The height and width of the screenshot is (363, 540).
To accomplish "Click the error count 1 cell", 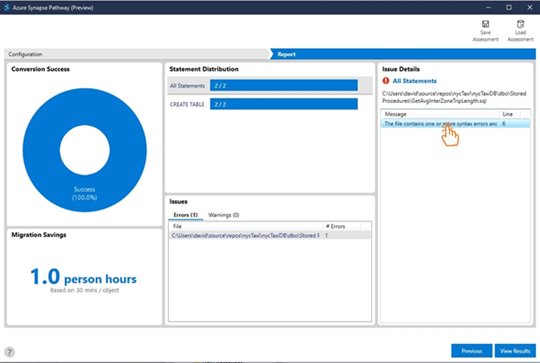I will coord(326,236).
